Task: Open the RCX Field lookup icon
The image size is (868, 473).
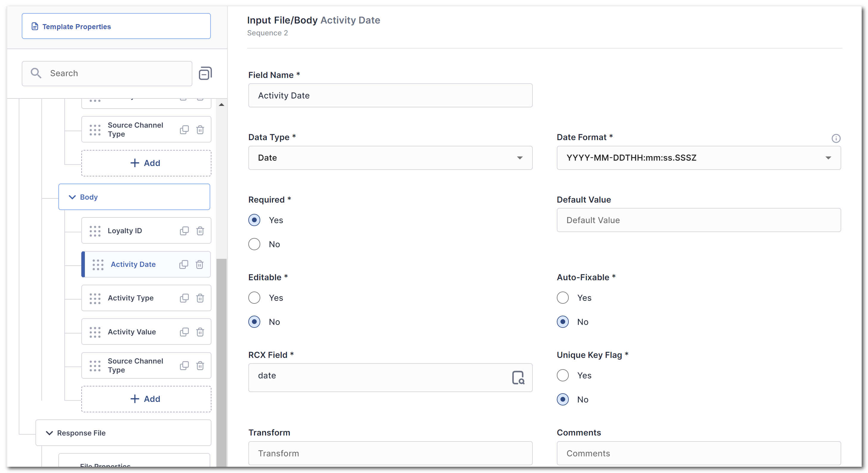Action: click(518, 378)
